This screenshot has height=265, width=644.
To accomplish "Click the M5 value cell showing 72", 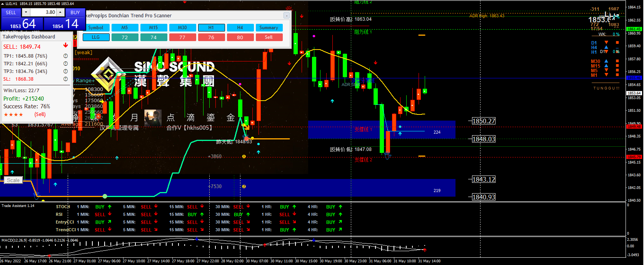I will tap(125, 37).
